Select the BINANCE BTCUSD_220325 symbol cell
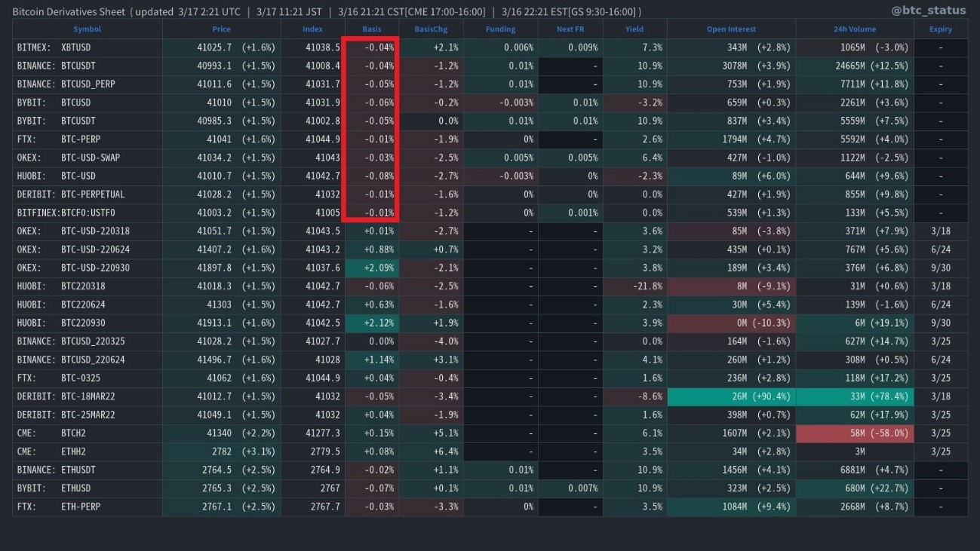The image size is (980, 551). [x=88, y=341]
